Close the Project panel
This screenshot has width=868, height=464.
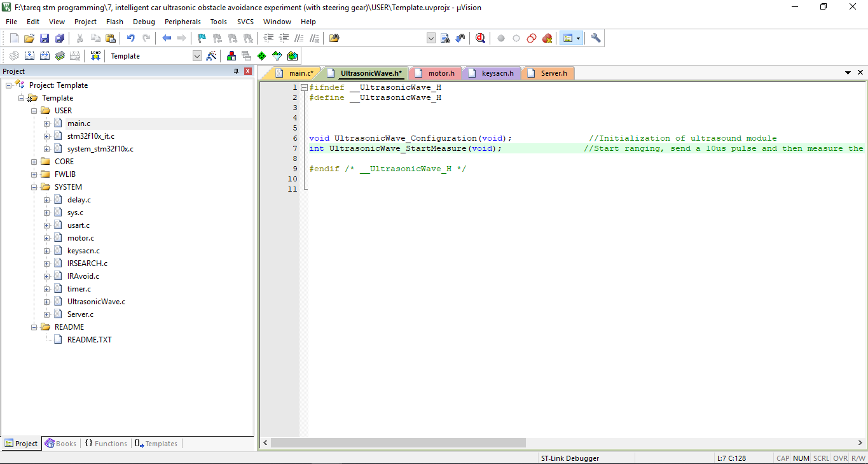[248, 71]
